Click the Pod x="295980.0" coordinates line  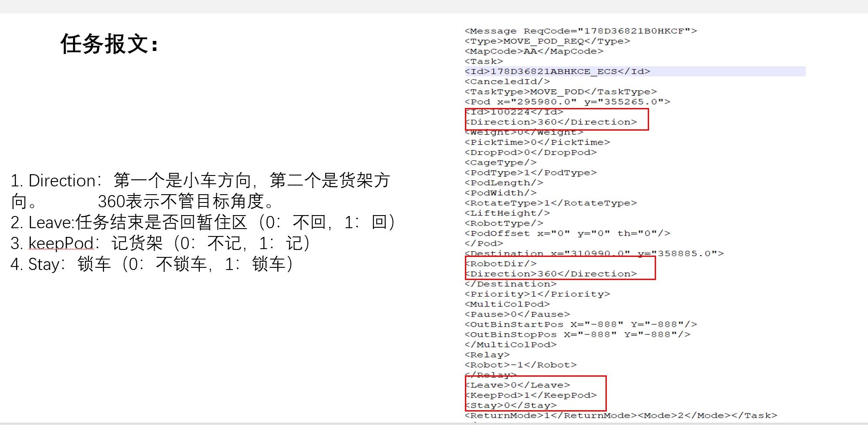[567, 101]
